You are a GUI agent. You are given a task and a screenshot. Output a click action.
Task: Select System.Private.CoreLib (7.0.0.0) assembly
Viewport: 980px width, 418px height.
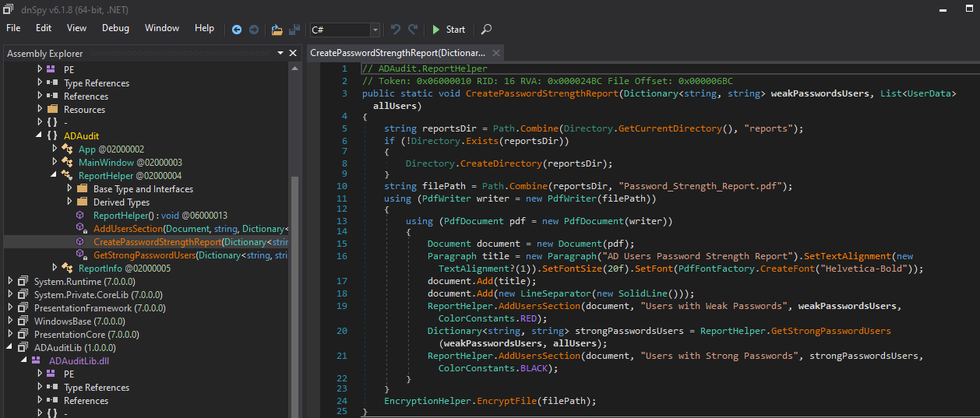coord(98,294)
